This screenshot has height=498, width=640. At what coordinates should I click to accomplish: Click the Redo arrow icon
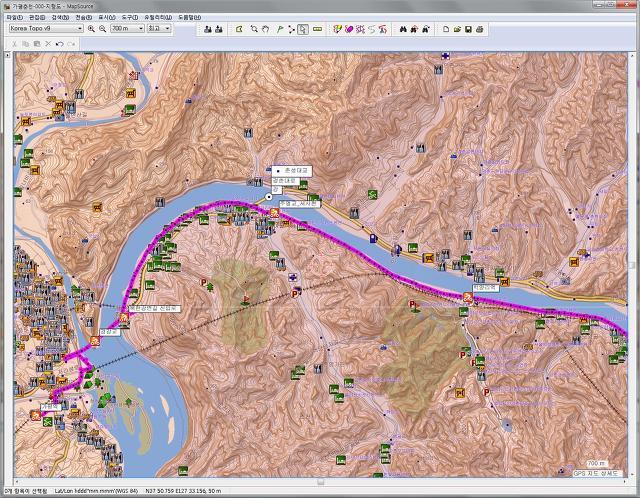point(71,44)
